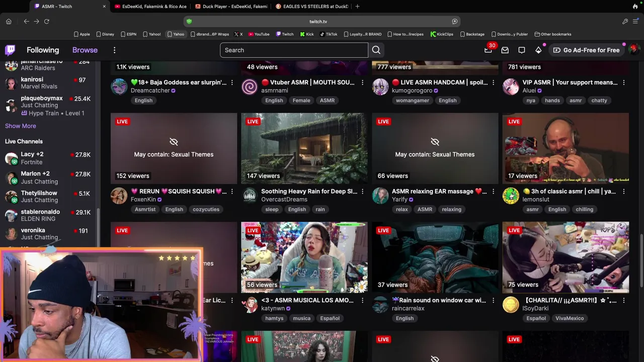
Task: Open the user profile avatar menu
Action: tap(633, 50)
